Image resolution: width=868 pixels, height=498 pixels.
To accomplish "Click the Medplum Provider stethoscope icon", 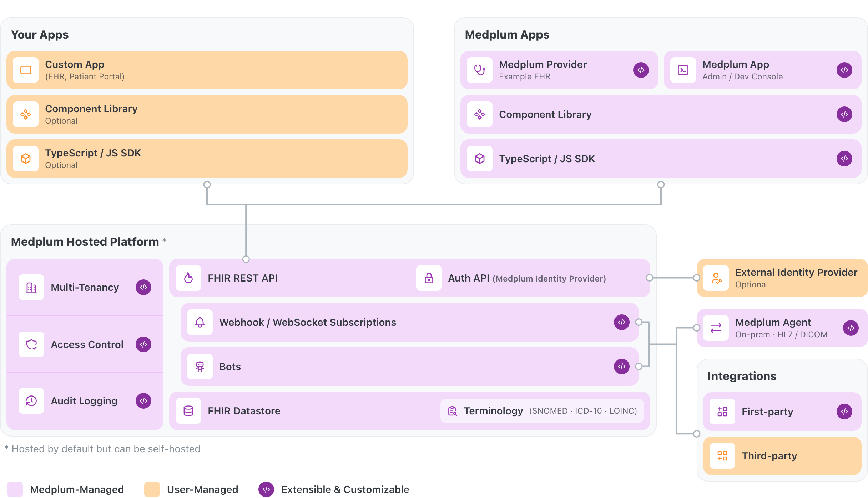I will click(480, 70).
